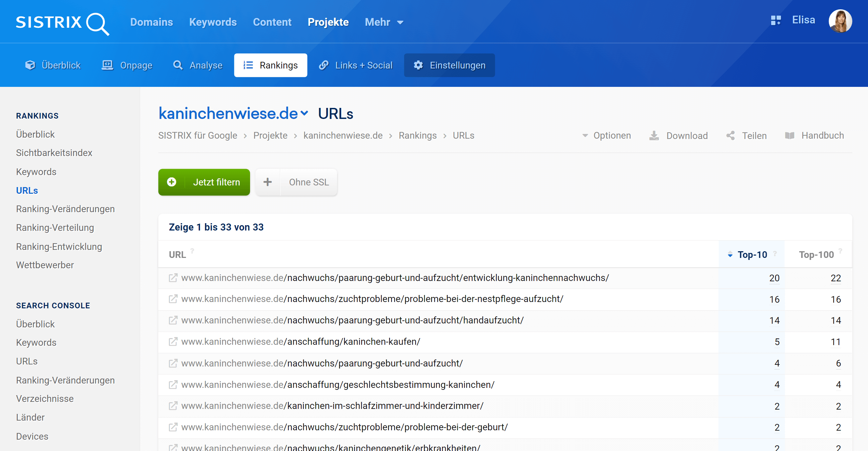Open the Einstellungen tab
Image resolution: width=868 pixels, height=451 pixels.
coord(449,65)
